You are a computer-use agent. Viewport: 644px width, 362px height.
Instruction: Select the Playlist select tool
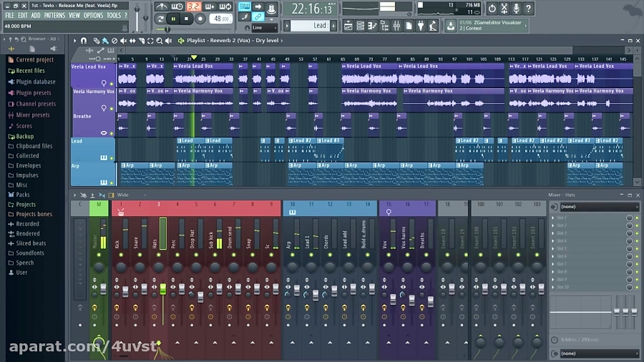click(150, 41)
